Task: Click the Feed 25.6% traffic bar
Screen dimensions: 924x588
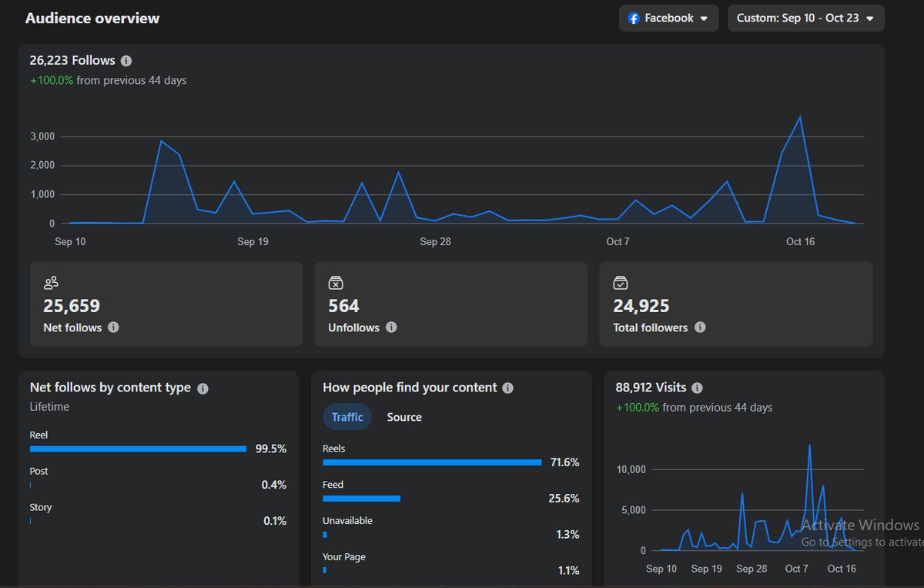Action: [x=362, y=499]
